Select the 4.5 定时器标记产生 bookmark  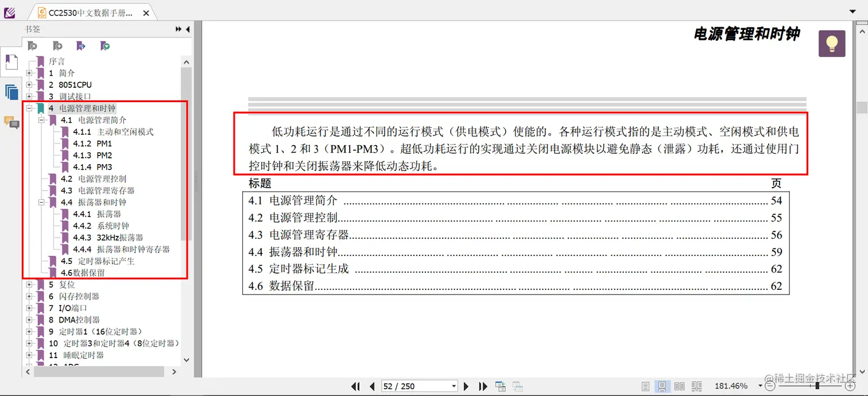pos(98,261)
